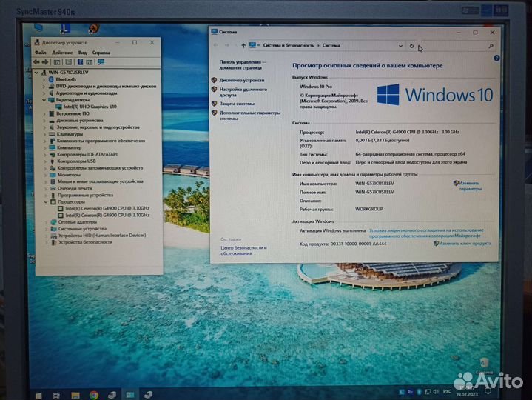Click the up arrow in System window navigation
Screen dimensions: 532x400
(x=243, y=45)
